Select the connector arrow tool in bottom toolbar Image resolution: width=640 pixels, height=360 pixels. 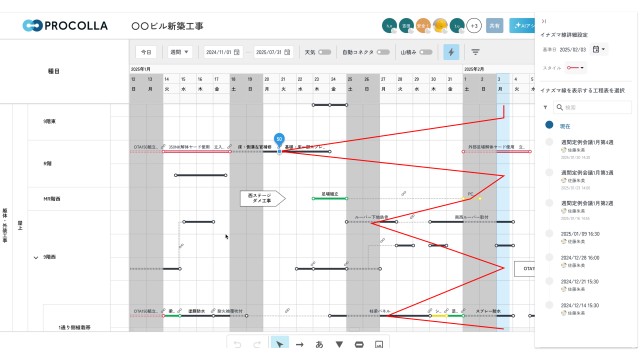(x=300, y=344)
